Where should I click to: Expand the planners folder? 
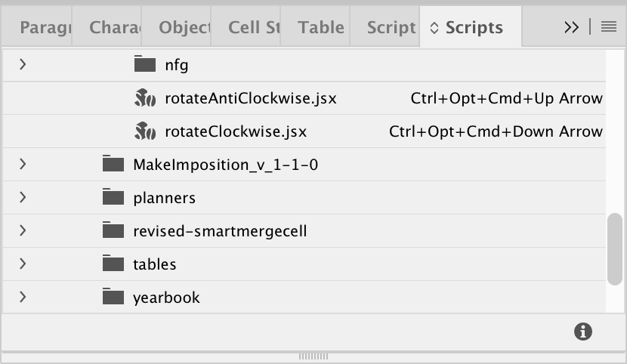(x=23, y=198)
